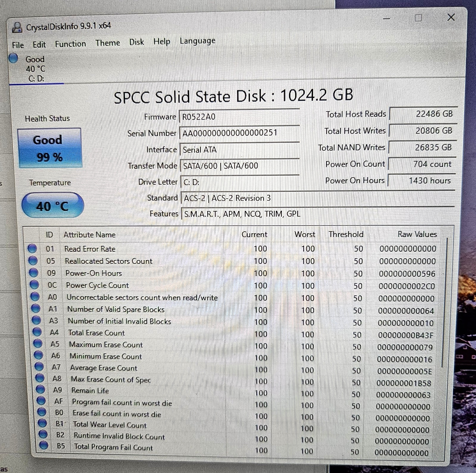Click the Good 99 % health status button
Viewport: 476px width, 473px height.
point(49,148)
